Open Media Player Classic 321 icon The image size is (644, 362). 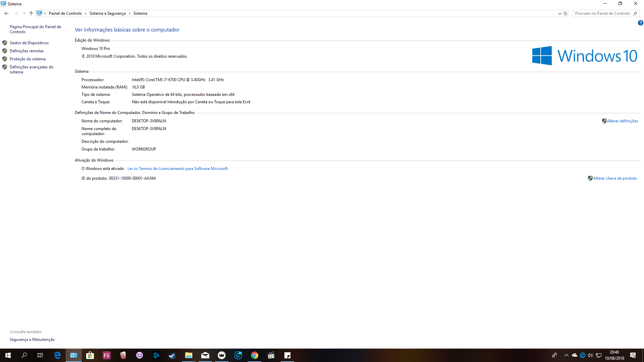(271, 355)
